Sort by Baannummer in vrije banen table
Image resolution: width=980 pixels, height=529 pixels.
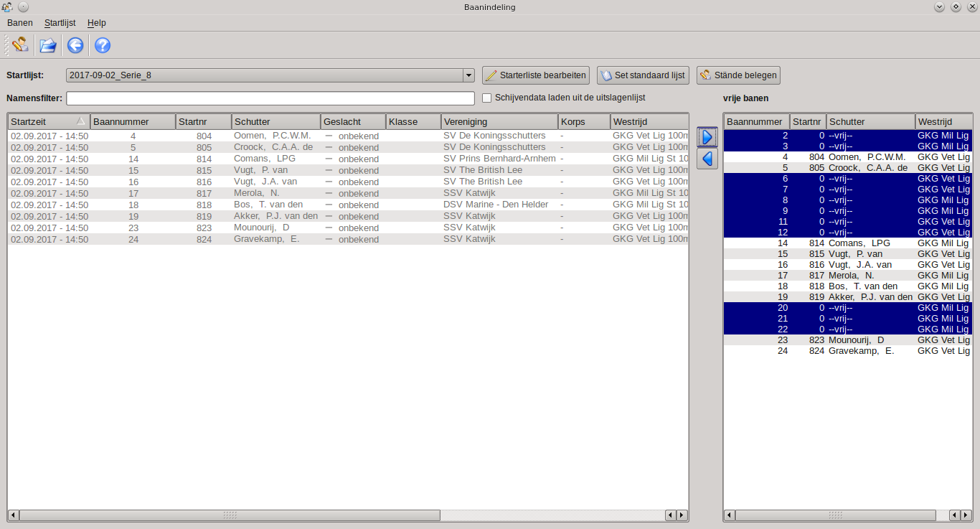756,122
